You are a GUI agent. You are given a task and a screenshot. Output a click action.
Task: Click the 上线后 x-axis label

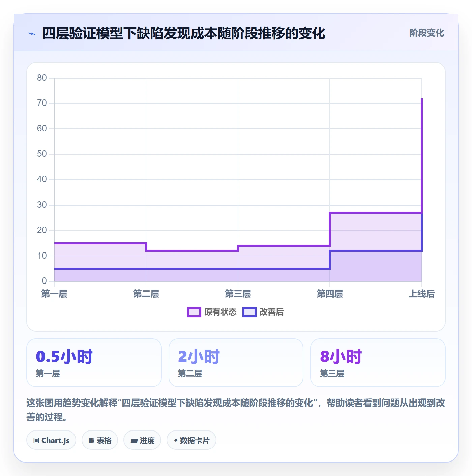coord(422,294)
